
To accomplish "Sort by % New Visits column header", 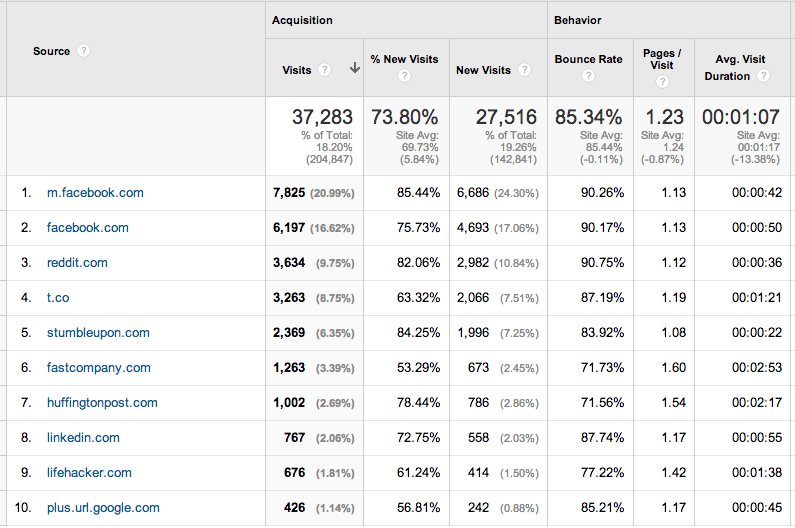I will click(404, 59).
